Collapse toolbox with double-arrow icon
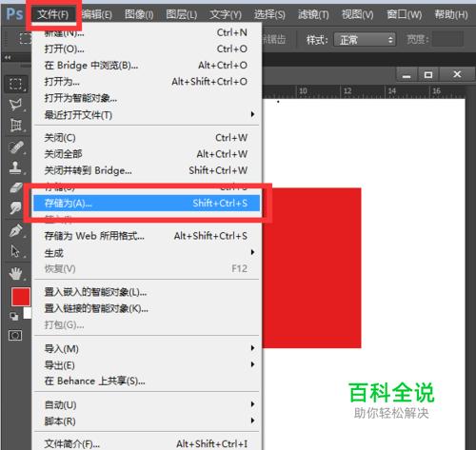 (8, 57)
